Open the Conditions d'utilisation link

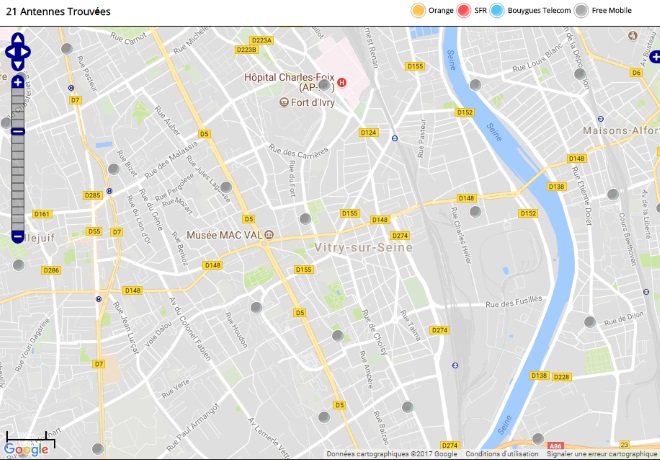tap(502, 454)
